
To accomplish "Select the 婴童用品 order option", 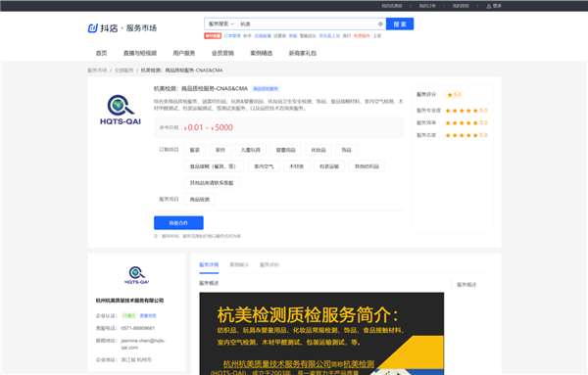I will click(x=286, y=150).
